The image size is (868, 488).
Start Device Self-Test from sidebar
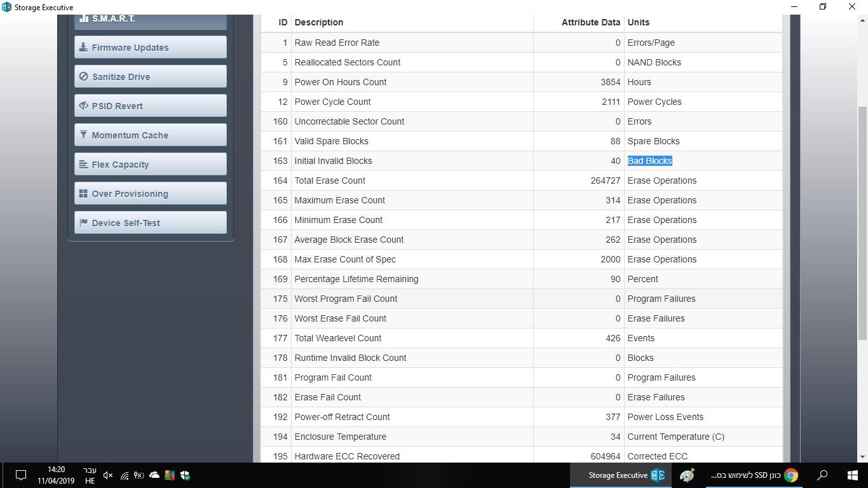(x=150, y=223)
